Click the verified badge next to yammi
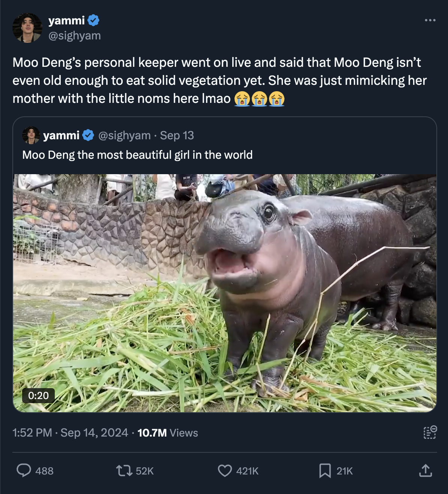Viewport: 448px width, 494px height. [93, 20]
